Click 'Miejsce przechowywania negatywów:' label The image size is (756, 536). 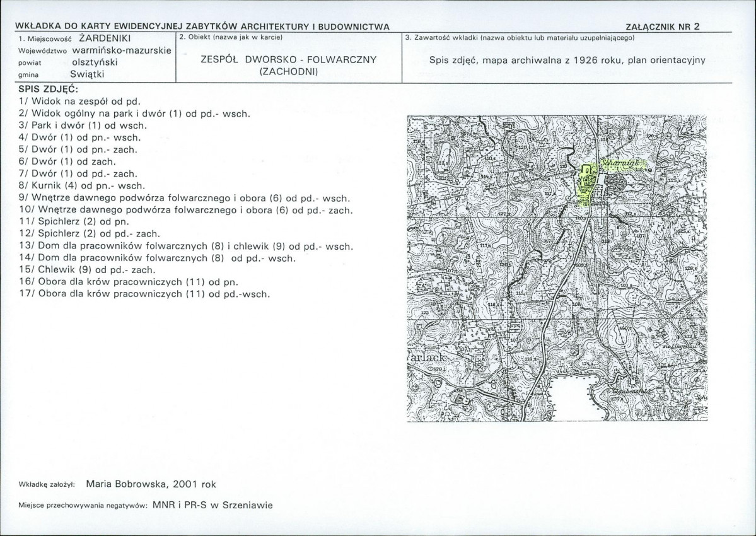coord(82,506)
